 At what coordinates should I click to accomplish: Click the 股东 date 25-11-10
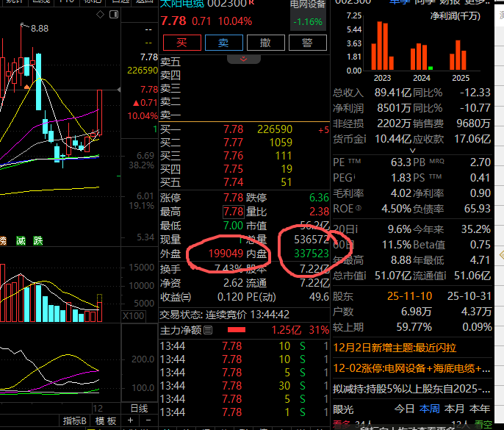(x=409, y=296)
